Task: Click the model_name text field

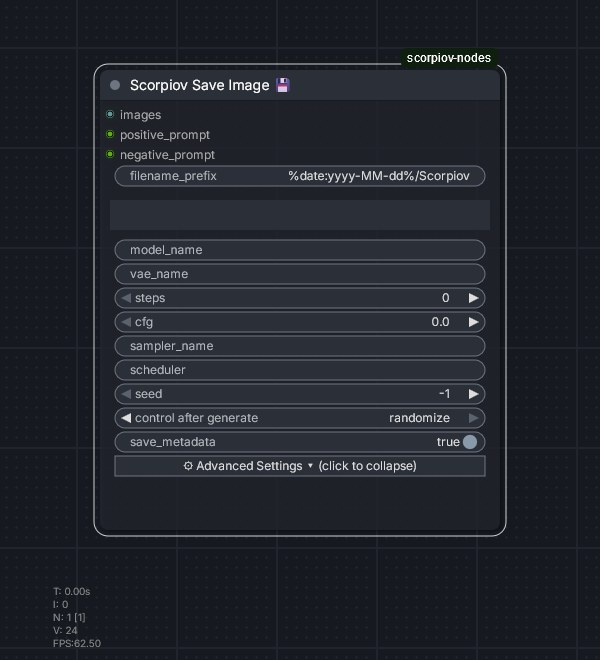Action: click(x=300, y=250)
